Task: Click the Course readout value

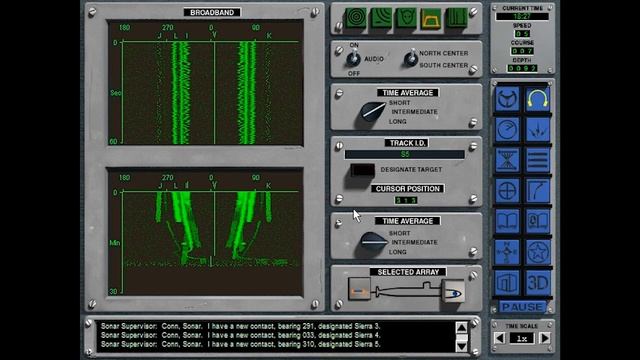Action: tap(522, 51)
